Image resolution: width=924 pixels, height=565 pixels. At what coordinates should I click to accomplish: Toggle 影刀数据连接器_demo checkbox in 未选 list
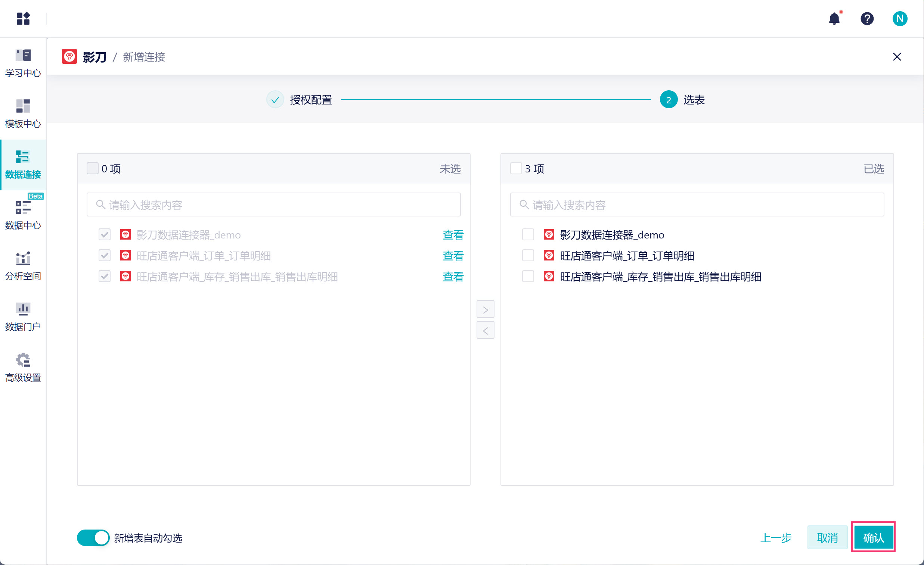coord(105,235)
